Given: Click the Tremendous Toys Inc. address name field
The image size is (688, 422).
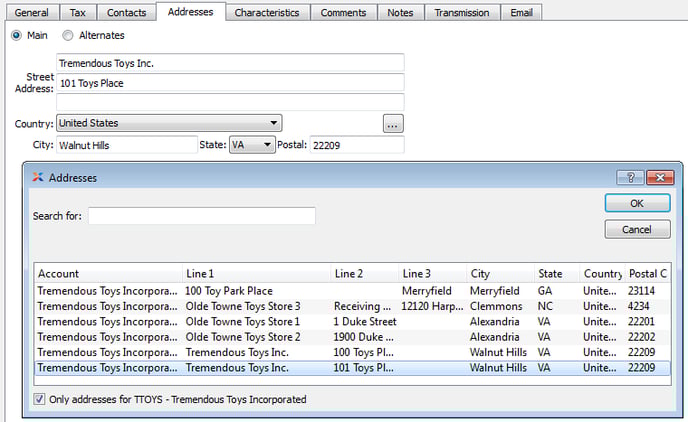Looking at the screenshot, I should coord(230,63).
